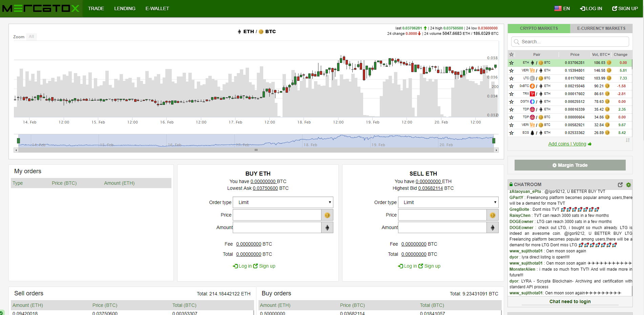The width and height of the screenshot is (644, 315).
Task: Select the EOS coin icon in markets
Action: coord(532,133)
